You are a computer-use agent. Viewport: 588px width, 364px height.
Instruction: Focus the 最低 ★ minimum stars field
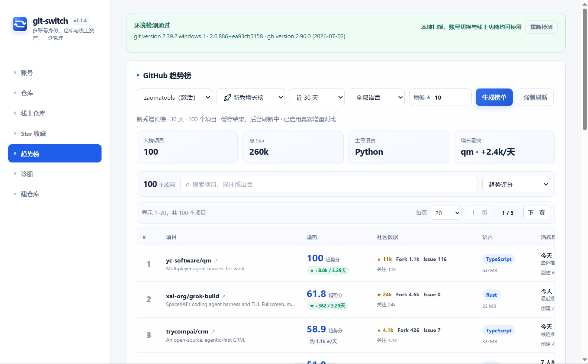coord(440,97)
